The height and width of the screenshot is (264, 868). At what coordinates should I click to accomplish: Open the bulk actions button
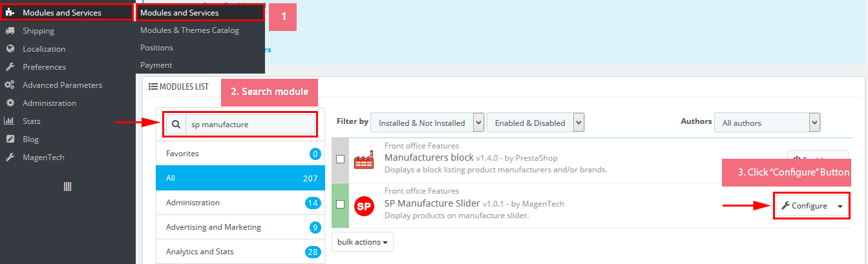pyautogui.click(x=362, y=242)
